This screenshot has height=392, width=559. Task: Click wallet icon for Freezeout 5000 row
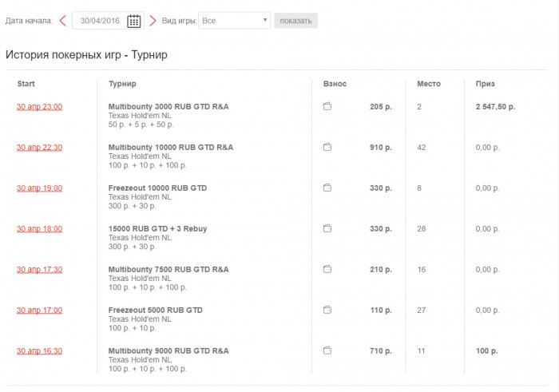(327, 310)
